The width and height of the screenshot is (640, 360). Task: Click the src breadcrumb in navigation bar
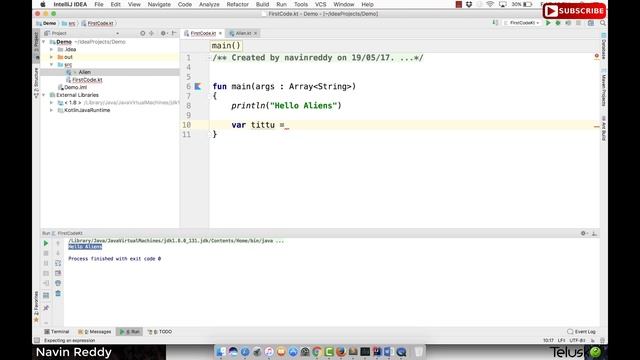click(x=69, y=23)
